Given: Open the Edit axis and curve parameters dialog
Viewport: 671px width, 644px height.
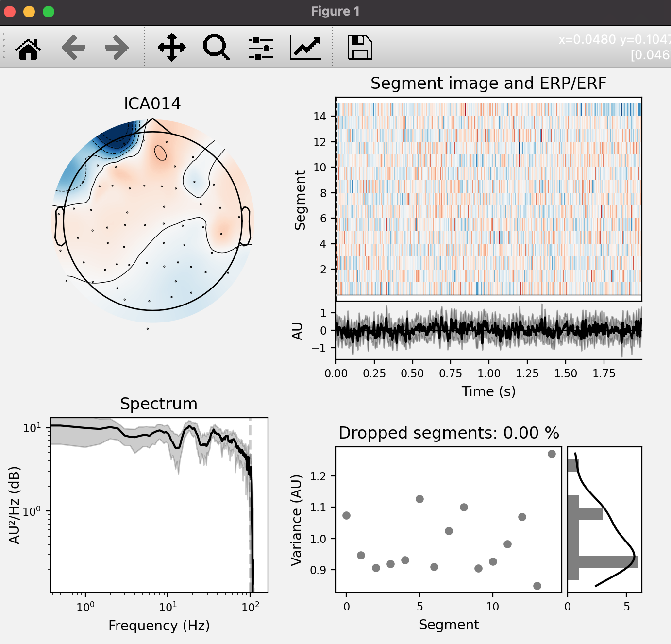Looking at the screenshot, I should click(305, 47).
